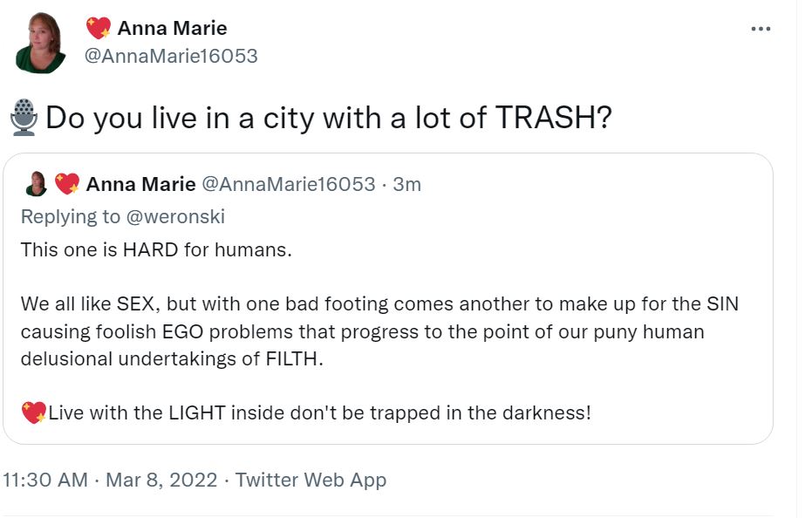Click the heart emoji in quoted tweet header

tap(67, 184)
